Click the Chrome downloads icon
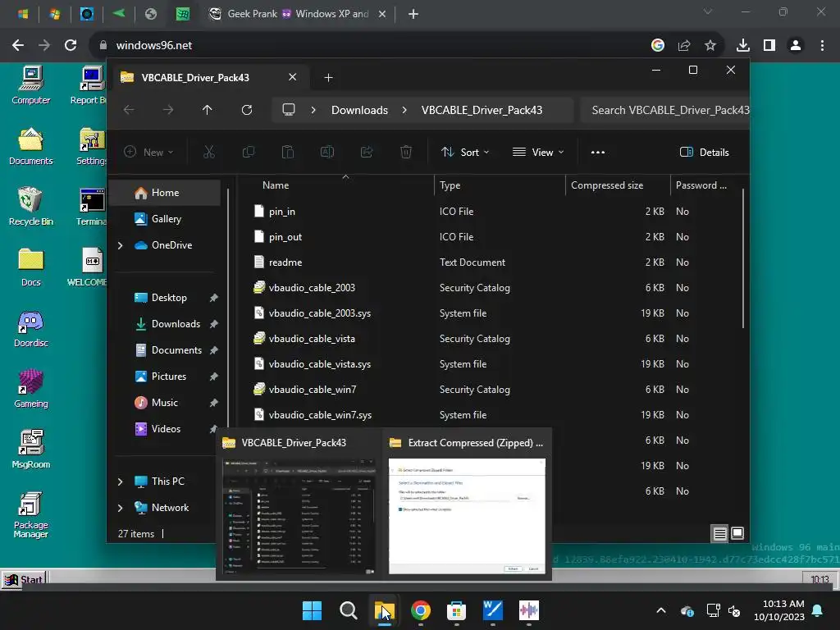Image resolution: width=840 pixels, height=630 pixels. 743,46
